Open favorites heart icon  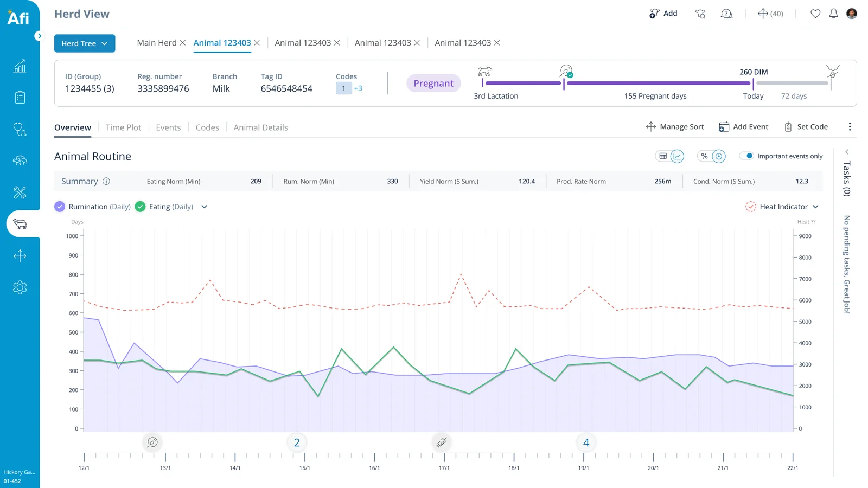[815, 14]
